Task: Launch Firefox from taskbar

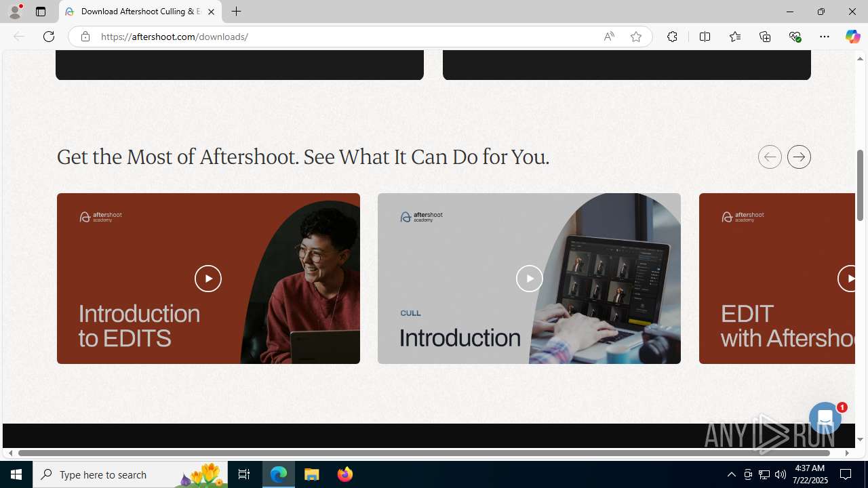Action: click(x=344, y=474)
